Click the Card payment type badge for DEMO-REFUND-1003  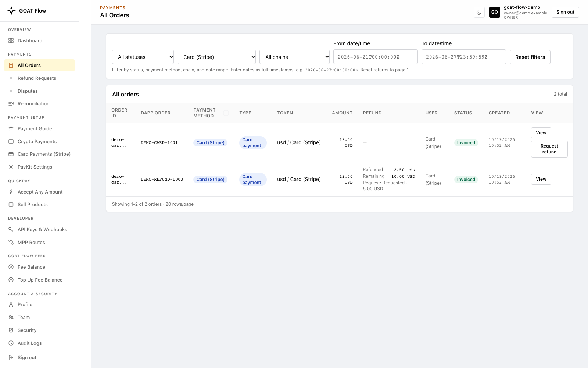pos(253,180)
